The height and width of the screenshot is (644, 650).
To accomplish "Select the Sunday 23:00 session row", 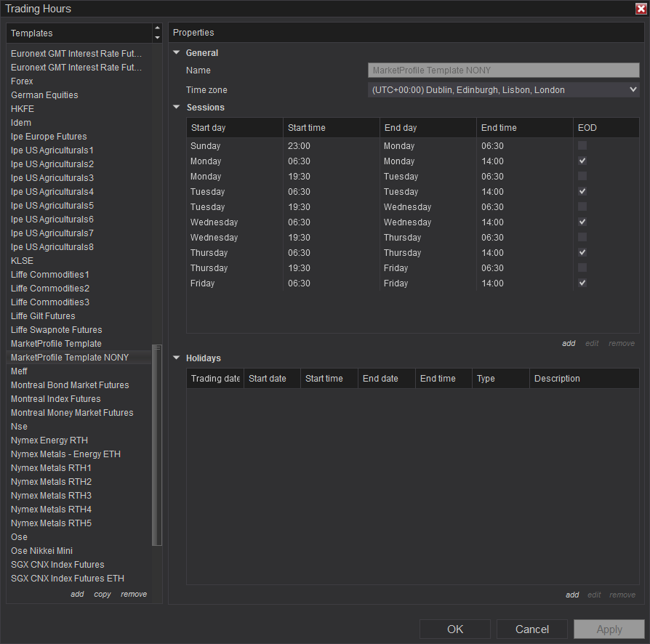I will click(412, 145).
